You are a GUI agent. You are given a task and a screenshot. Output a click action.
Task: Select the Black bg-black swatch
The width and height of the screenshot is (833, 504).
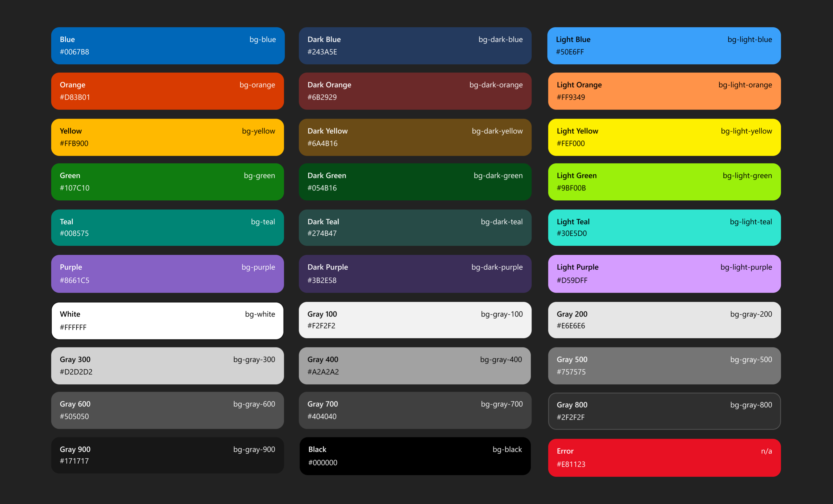pos(415,456)
